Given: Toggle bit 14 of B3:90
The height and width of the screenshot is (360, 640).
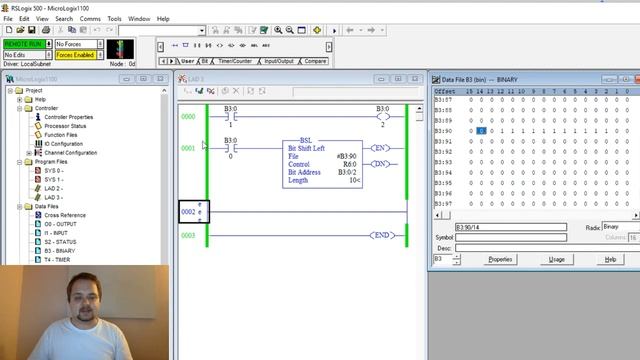Looking at the screenshot, I should pyautogui.click(x=481, y=131).
